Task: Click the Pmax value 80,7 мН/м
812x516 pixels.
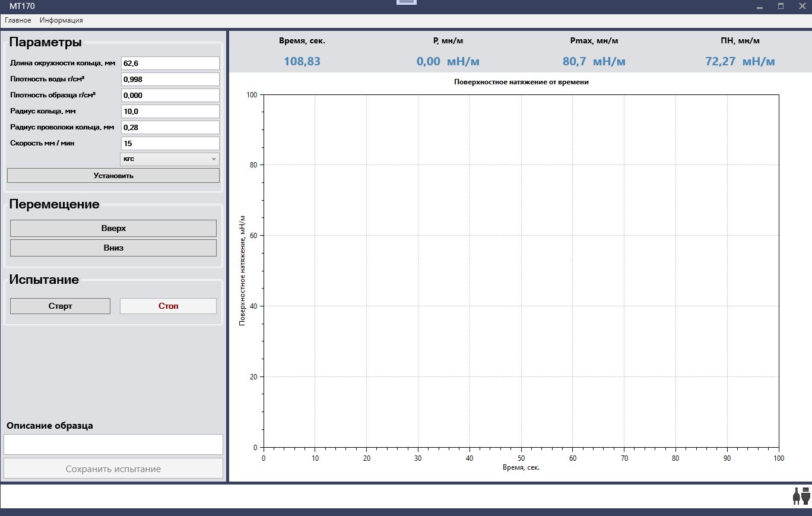Action: coord(594,61)
